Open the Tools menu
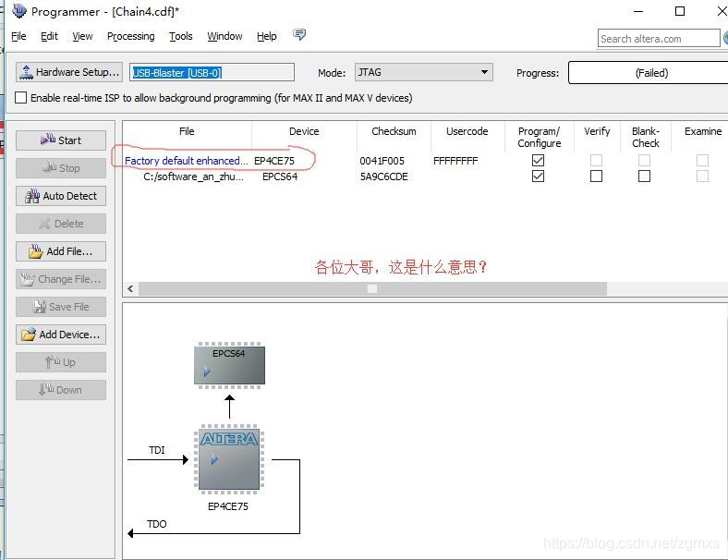The height and width of the screenshot is (560, 728). (x=180, y=36)
